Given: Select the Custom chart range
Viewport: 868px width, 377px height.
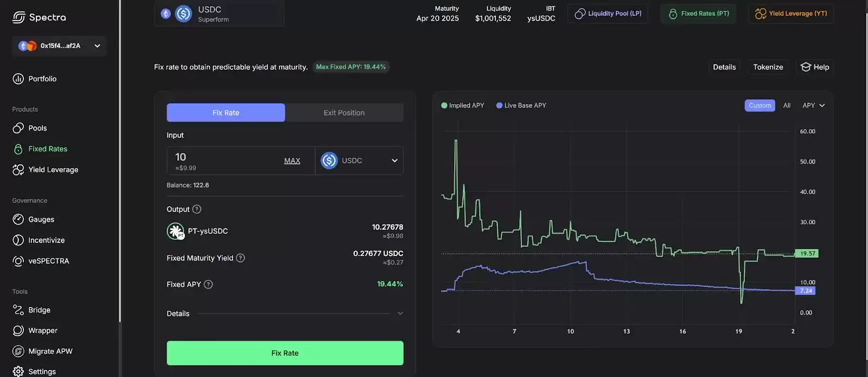Looking at the screenshot, I should pyautogui.click(x=759, y=105).
